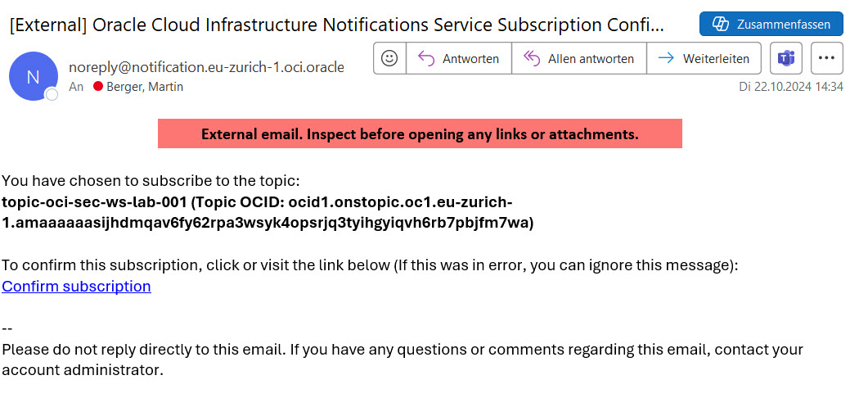Forward the message with Weiterleiten
Viewport: 868px width, 398px height.
pos(704,58)
